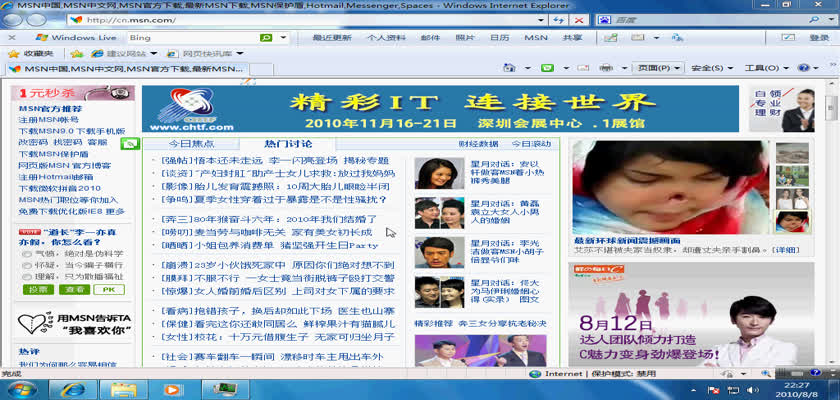Screen dimensions: 840x400
Task: Open the 页面(P) menu
Action: pyautogui.click(x=658, y=68)
